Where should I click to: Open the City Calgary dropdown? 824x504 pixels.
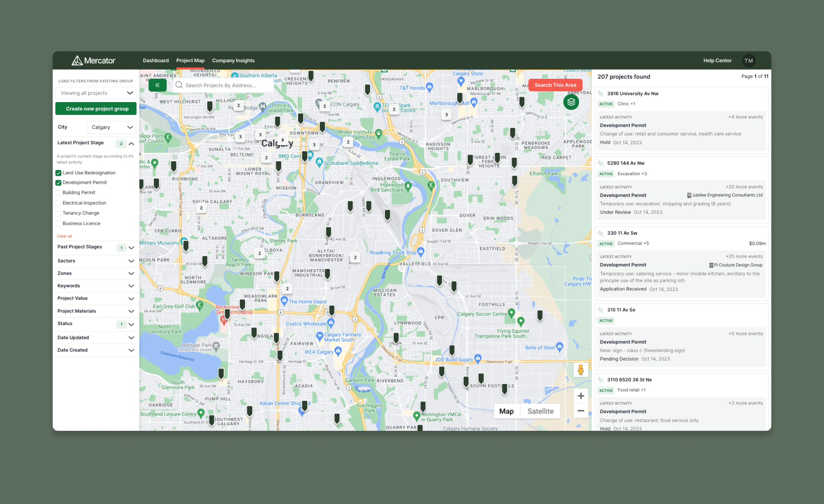111,127
